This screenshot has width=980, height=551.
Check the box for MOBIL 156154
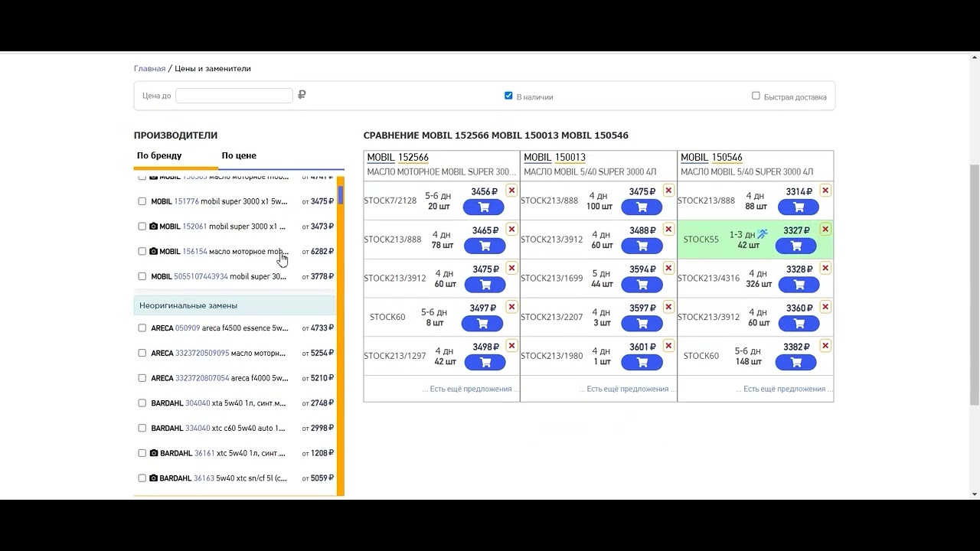pyautogui.click(x=142, y=251)
